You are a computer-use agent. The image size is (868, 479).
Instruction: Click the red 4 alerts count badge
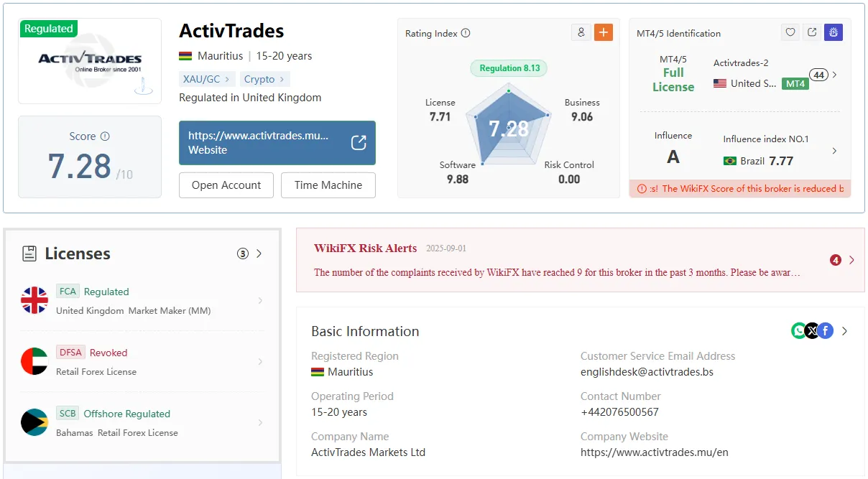[836, 260]
